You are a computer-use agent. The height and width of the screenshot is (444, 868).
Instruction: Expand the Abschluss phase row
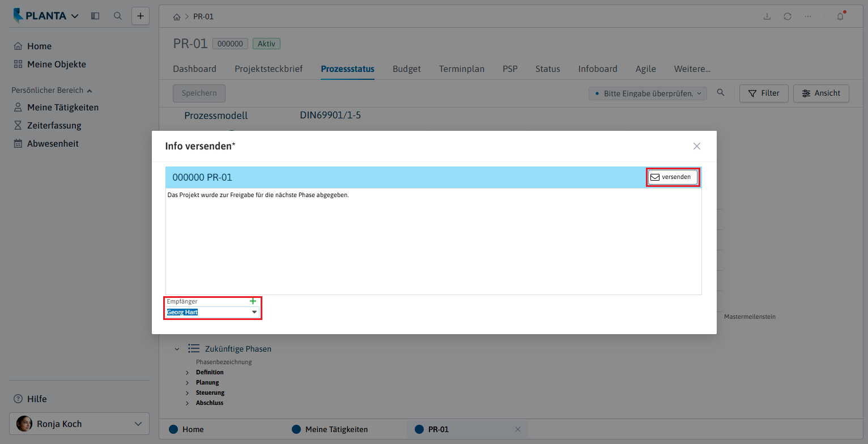click(188, 403)
